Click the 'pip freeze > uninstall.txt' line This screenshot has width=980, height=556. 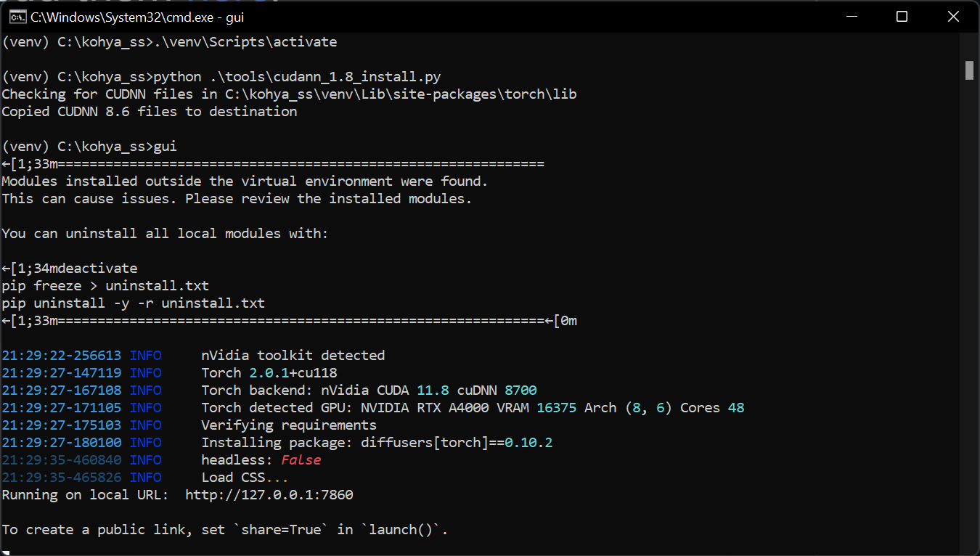(105, 286)
